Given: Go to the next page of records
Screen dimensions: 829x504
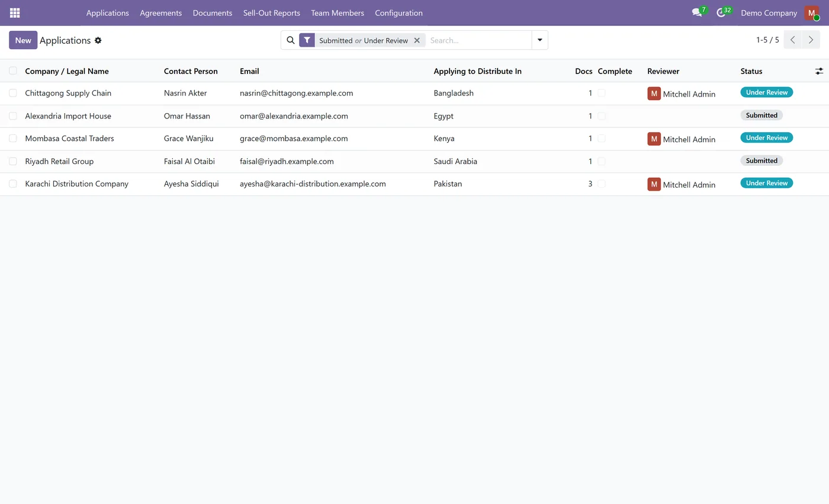Looking at the screenshot, I should (811, 40).
